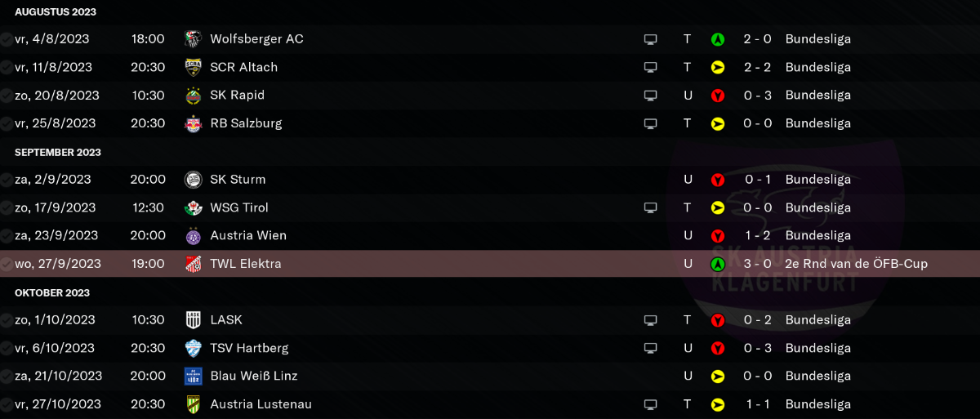Click the red loss indicator for LASK match

coord(718,320)
